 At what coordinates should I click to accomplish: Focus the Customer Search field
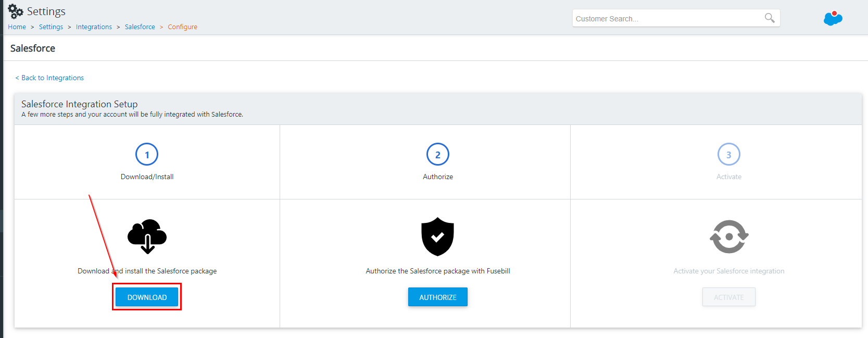676,18
